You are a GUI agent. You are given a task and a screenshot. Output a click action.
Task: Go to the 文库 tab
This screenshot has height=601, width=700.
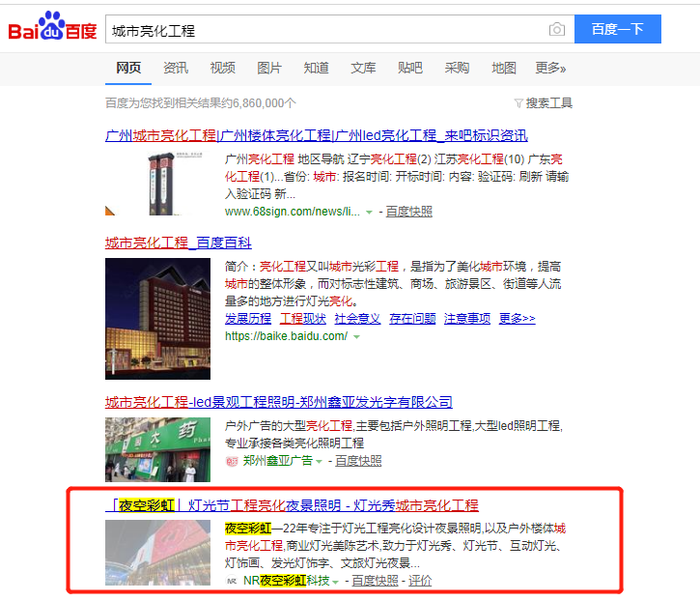point(363,68)
